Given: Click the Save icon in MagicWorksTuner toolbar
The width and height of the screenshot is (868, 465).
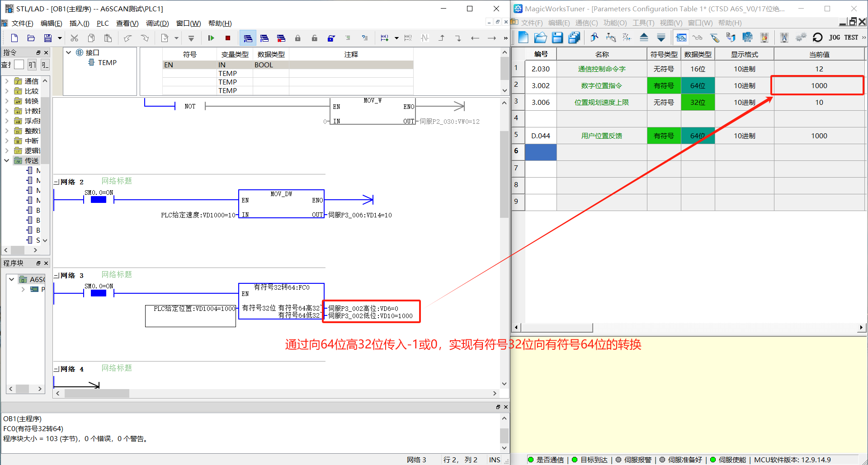Looking at the screenshot, I should tap(557, 38).
